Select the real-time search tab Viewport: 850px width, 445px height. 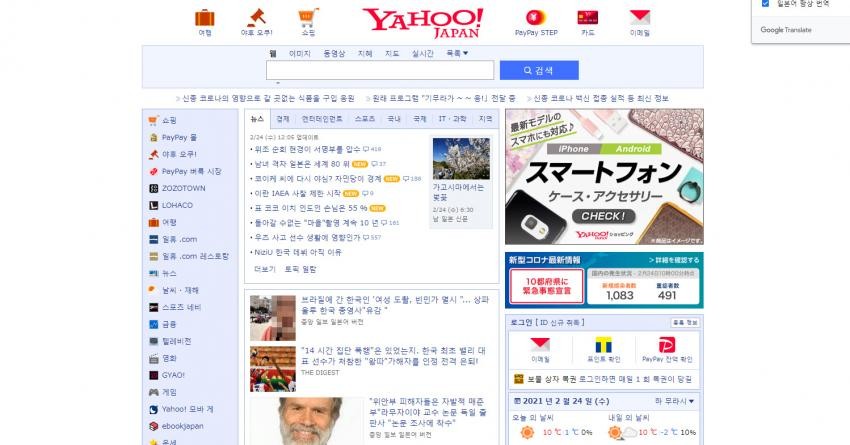(x=422, y=53)
